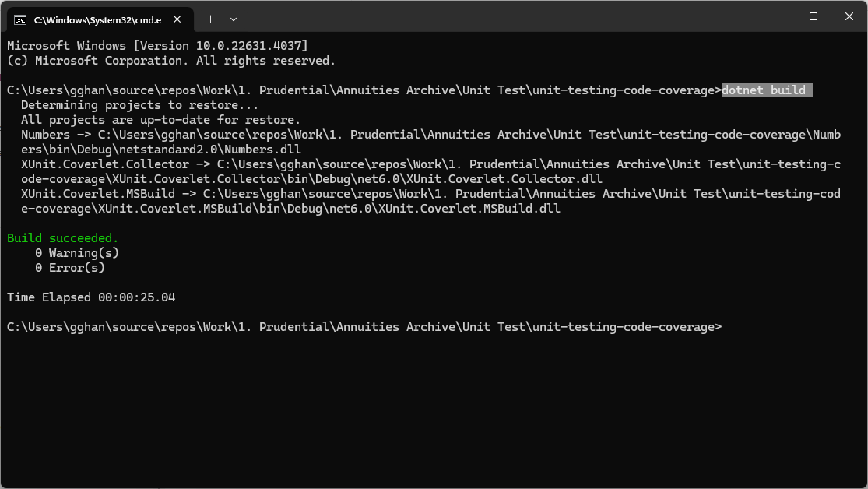Viewport: 868px width, 489px height.
Task: Close the cmd.exe tab
Action: pyautogui.click(x=180, y=19)
